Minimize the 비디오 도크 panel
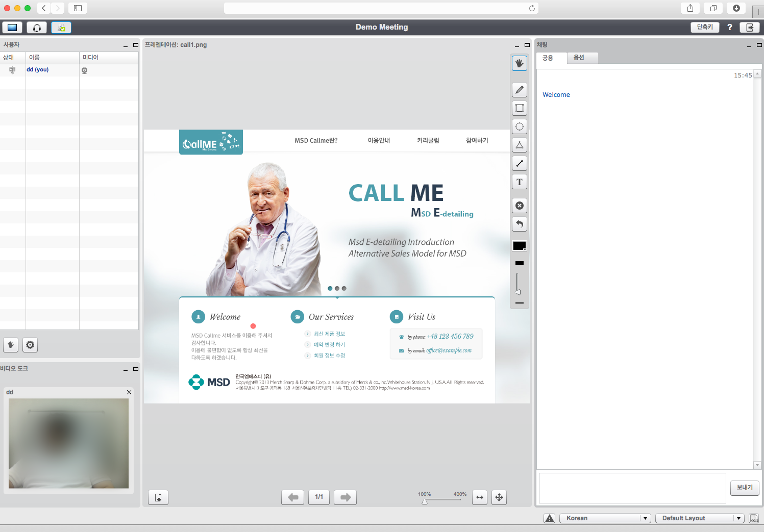764x532 pixels. [126, 369]
